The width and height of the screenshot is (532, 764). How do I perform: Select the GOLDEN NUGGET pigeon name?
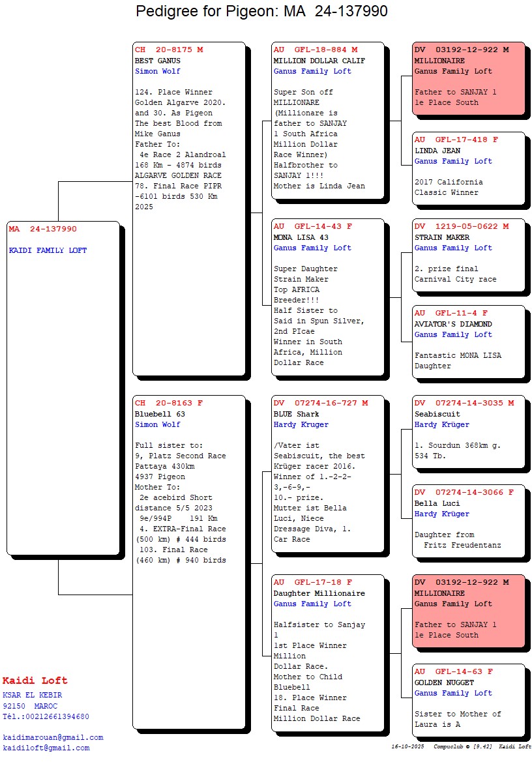tap(444, 683)
